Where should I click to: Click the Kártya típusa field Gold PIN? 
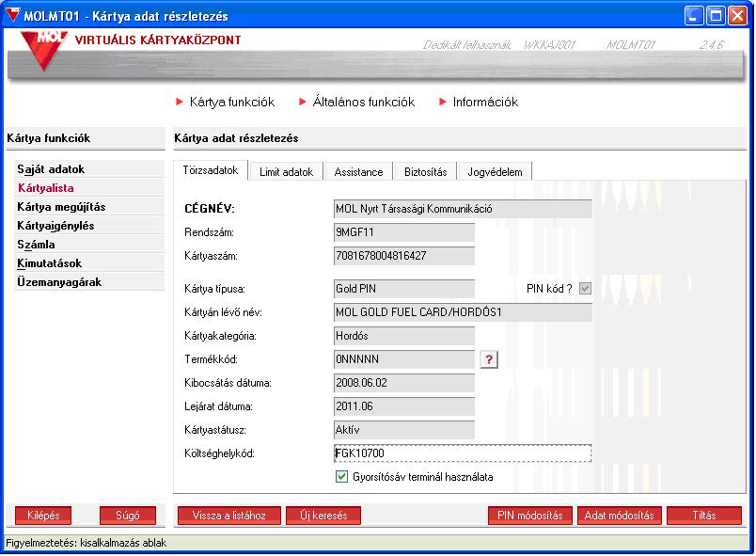pyautogui.click(x=404, y=289)
